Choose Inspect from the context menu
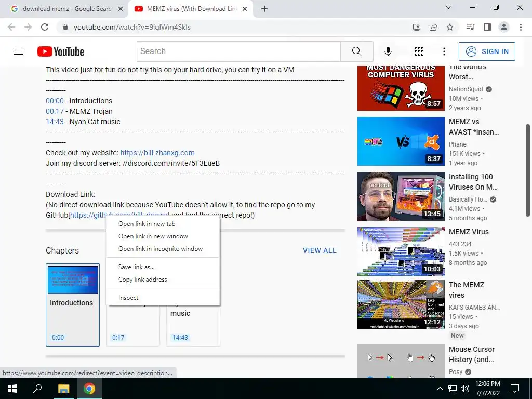This screenshot has width=532, height=399. [x=163, y=298]
